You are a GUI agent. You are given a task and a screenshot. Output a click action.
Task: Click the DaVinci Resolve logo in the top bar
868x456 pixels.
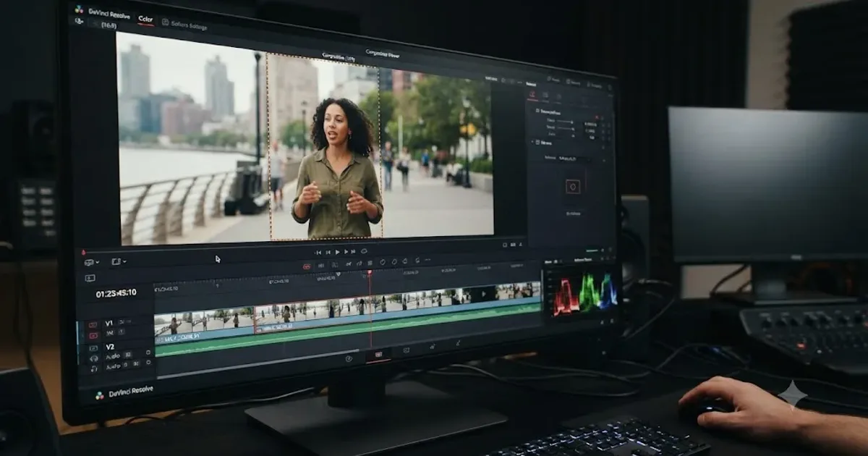(79, 10)
